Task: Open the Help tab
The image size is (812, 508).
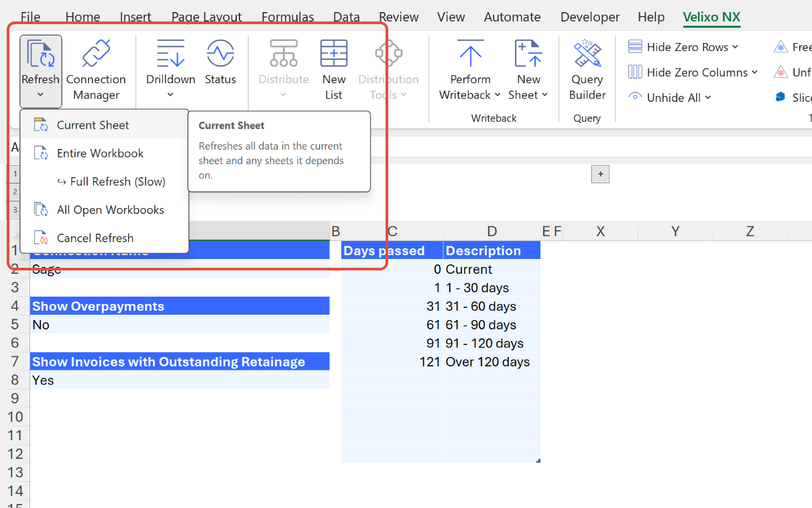Action: click(x=651, y=17)
